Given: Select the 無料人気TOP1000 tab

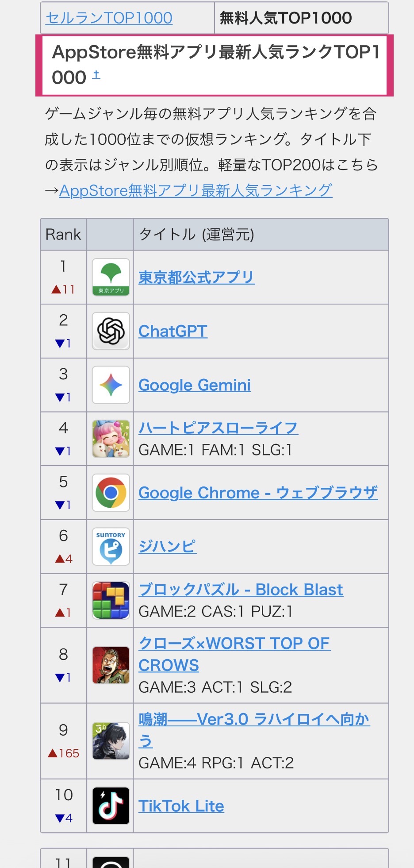Looking at the screenshot, I should click(286, 18).
